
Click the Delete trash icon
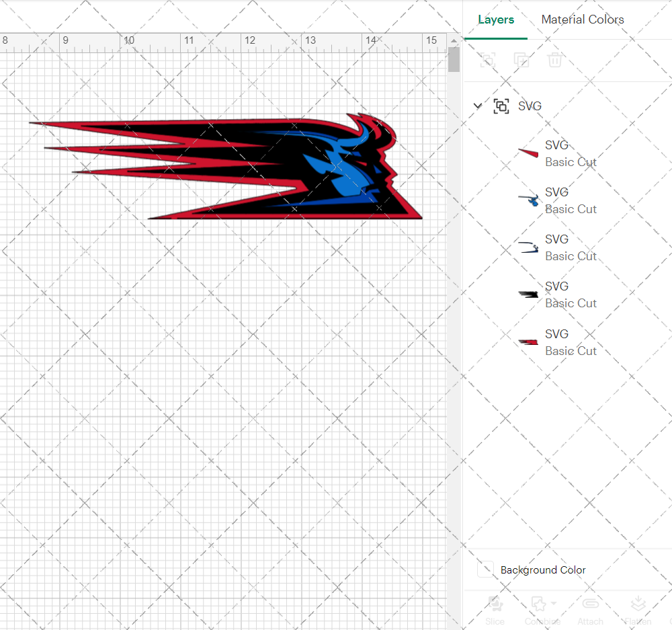click(x=554, y=60)
